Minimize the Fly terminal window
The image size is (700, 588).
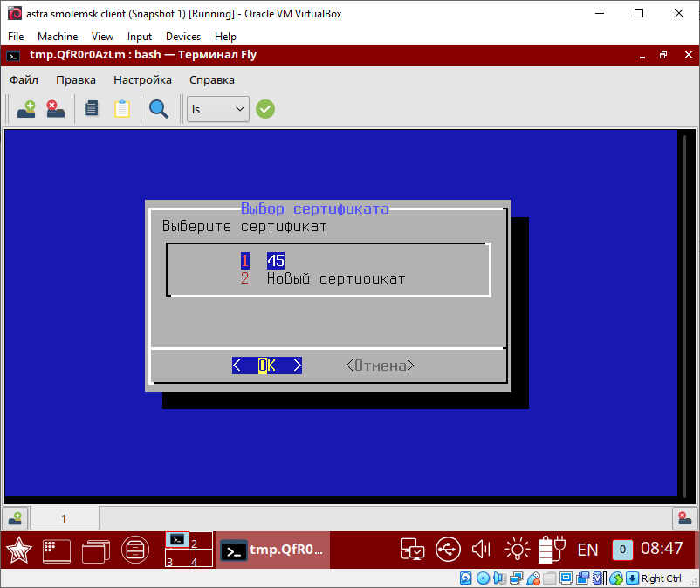coord(642,56)
